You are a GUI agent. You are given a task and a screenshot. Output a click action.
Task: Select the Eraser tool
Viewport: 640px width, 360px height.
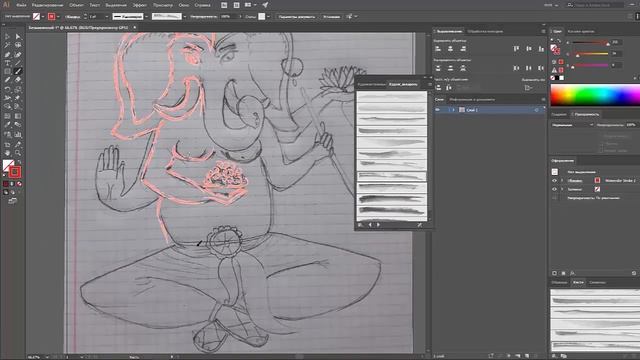coord(18,80)
